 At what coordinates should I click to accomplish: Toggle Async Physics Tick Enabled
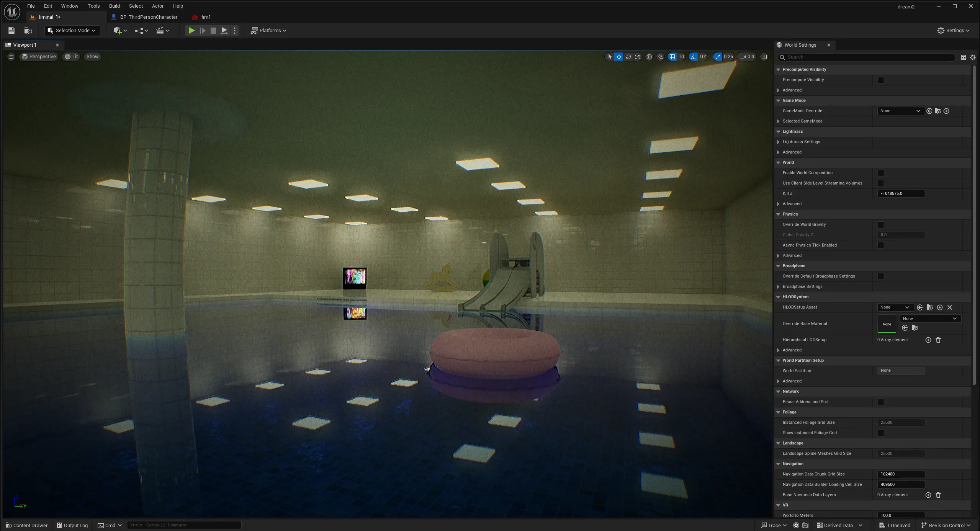coord(881,245)
